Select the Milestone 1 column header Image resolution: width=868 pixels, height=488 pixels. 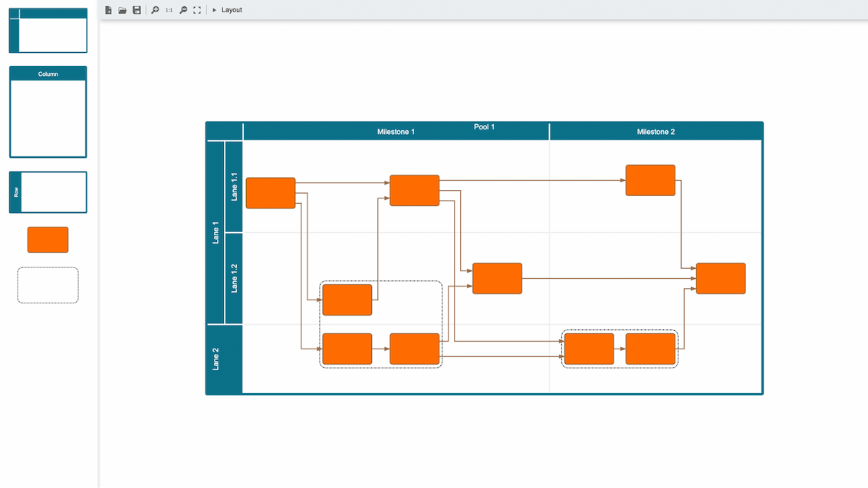pyautogui.click(x=396, y=133)
